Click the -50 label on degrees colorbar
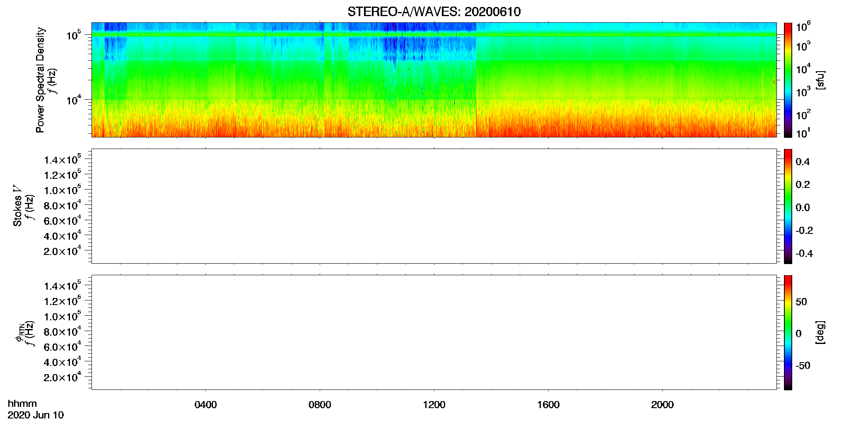This screenshot has height=447, width=868. tap(803, 366)
